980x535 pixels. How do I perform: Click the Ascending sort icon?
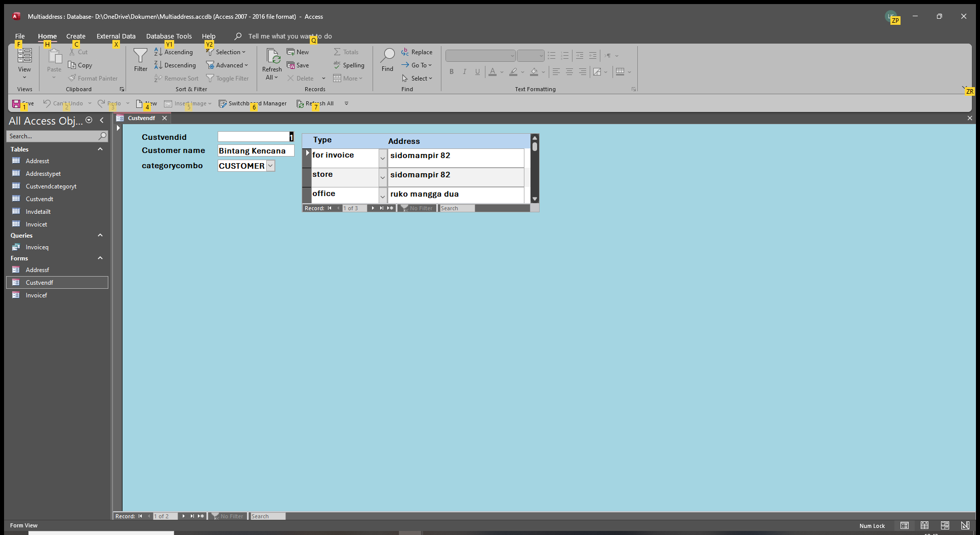[158, 52]
